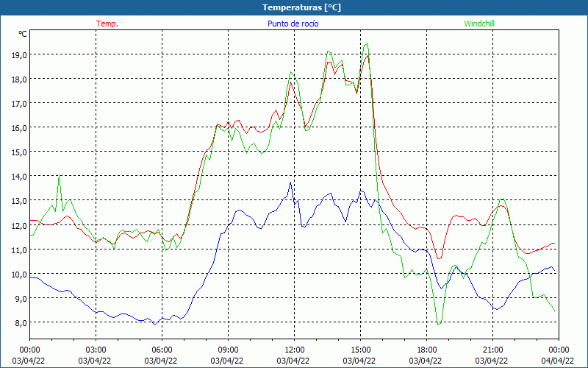Click the chart title 'Temperaturas [°C]'
This screenshot has height=368, width=588.
pyautogui.click(x=301, y=7)
